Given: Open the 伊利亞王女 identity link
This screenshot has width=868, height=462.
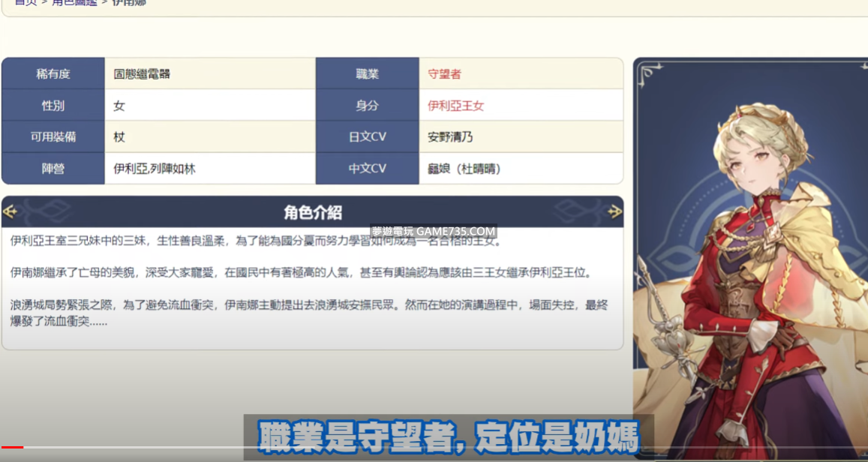Looking at the screenshot, I should point(455,105).
